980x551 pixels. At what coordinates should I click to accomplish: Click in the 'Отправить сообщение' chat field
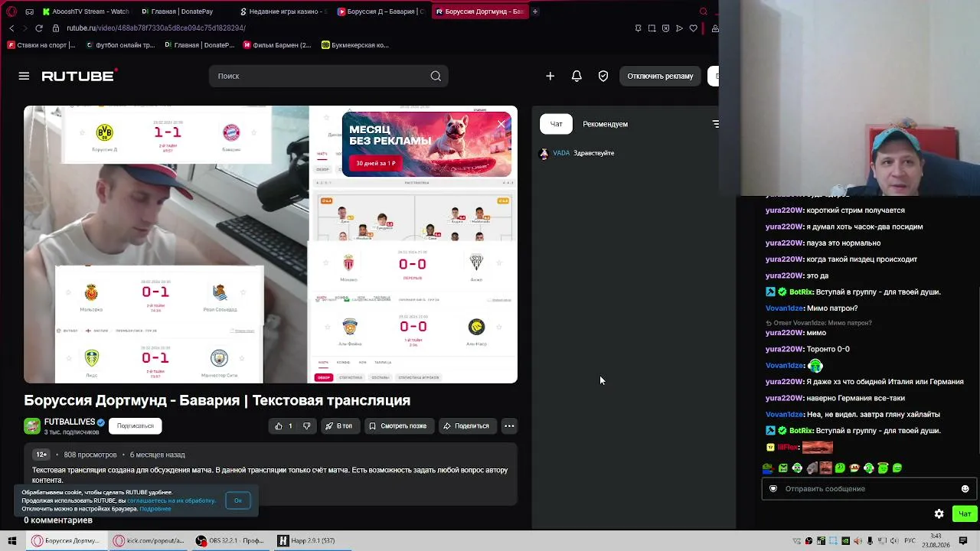[867, 489]
